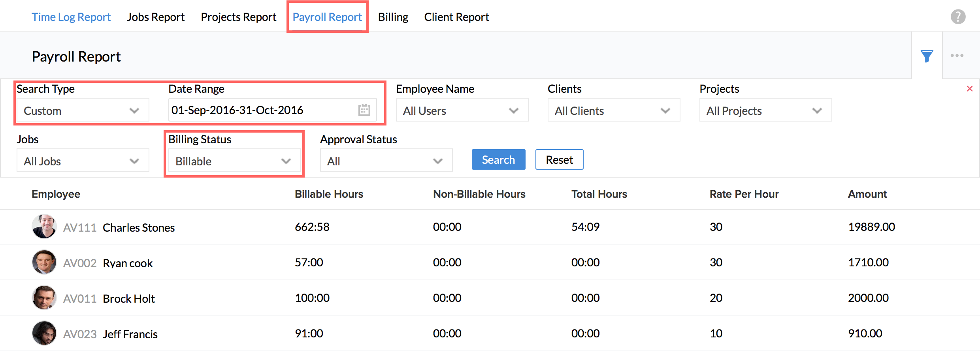Close the filter panel with red X
980x352 pixels.
point(969,89)
